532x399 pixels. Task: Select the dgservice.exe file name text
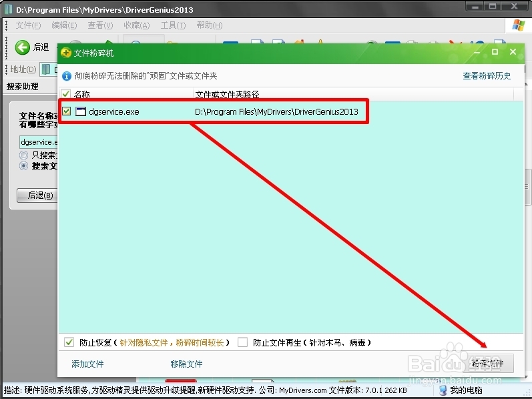[x=114, y=111]
